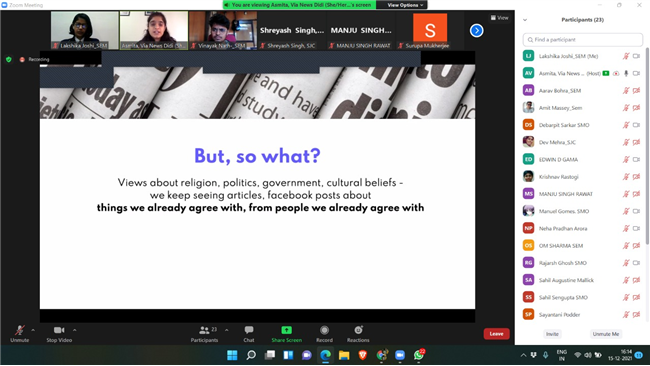Collapse the Participants panel chevron
The width and height of the screenshot is (650, 366).
[x=525, y=20]
